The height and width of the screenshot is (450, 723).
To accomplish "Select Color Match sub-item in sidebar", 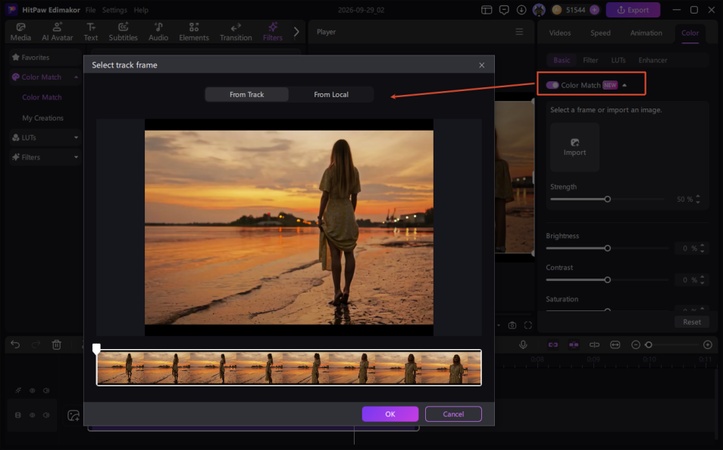I will point(41,97).
